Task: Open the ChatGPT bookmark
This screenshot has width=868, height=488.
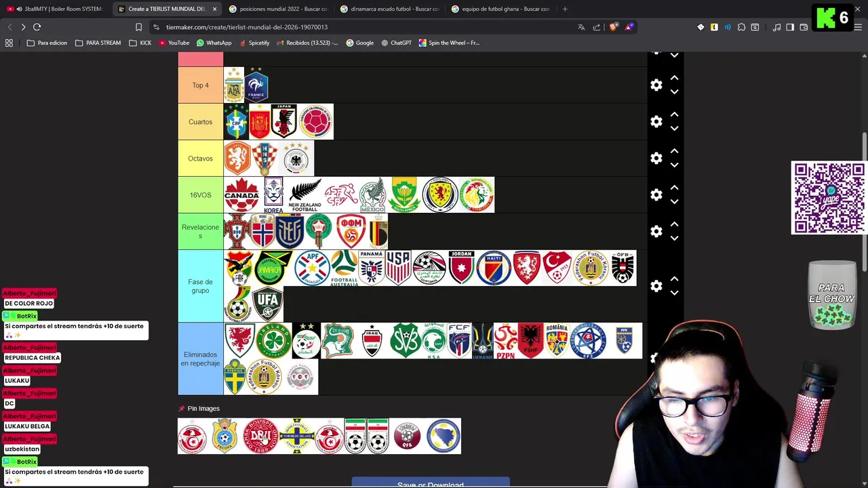Action: click(x=396, y=43)
